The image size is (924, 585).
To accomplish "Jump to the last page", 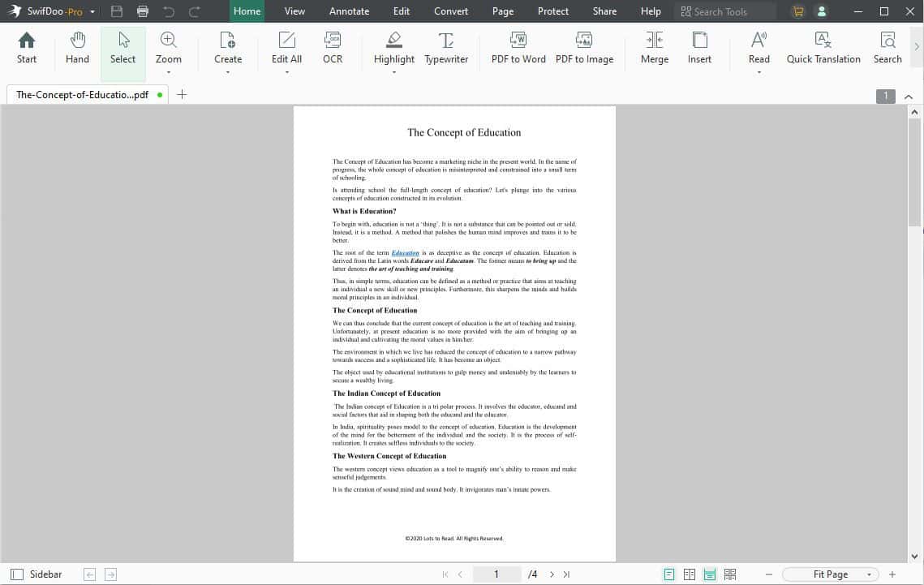I will click(566, 574).
